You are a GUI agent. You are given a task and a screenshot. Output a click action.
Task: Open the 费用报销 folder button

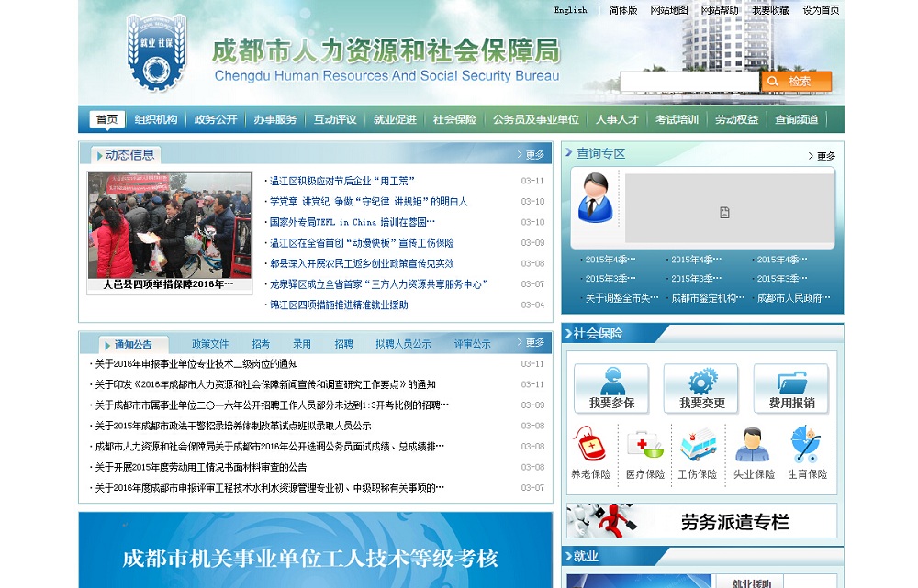click(791, 389)
